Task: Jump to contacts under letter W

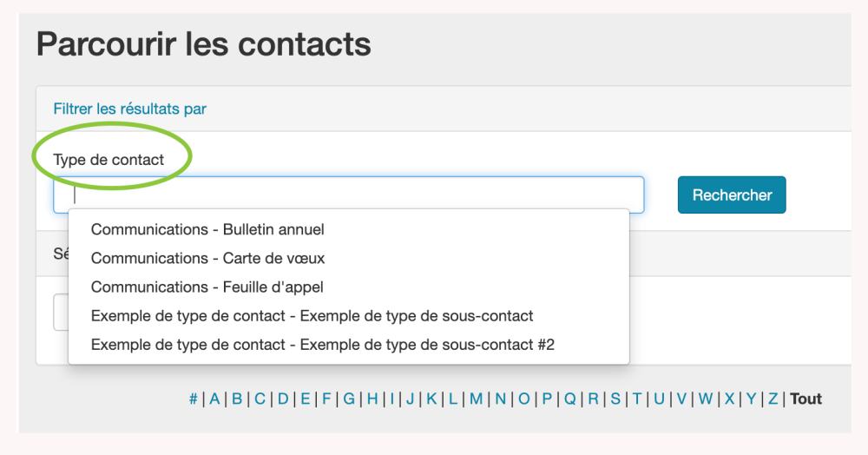Action: pos(706,399)
